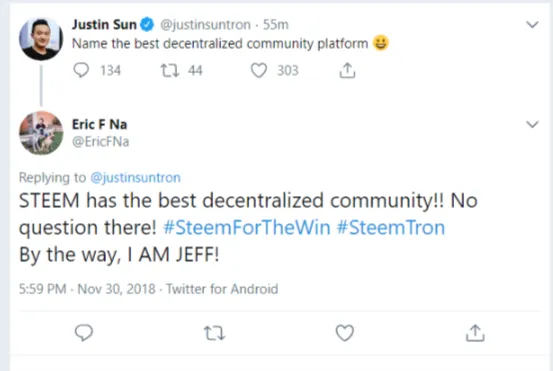View Eric F Na's profile picture
The image size is (553, 371).
pyautogui.click(x=41, y=133)
